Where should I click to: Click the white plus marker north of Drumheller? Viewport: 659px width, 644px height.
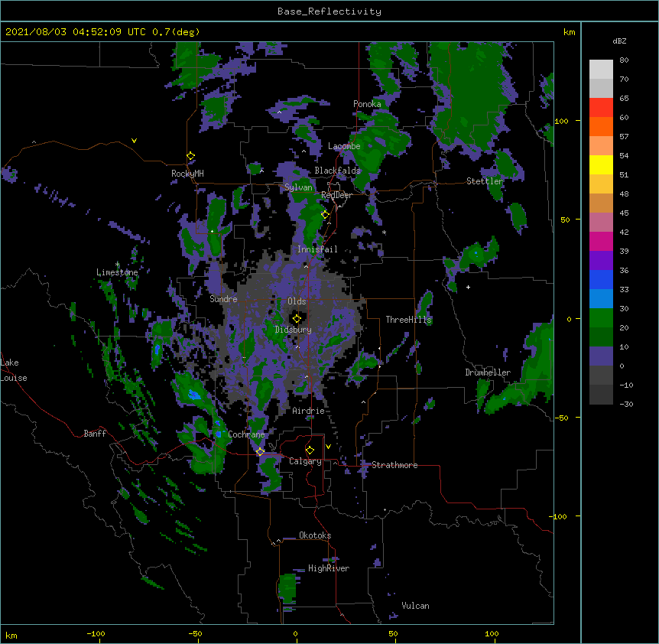(468, 287)
